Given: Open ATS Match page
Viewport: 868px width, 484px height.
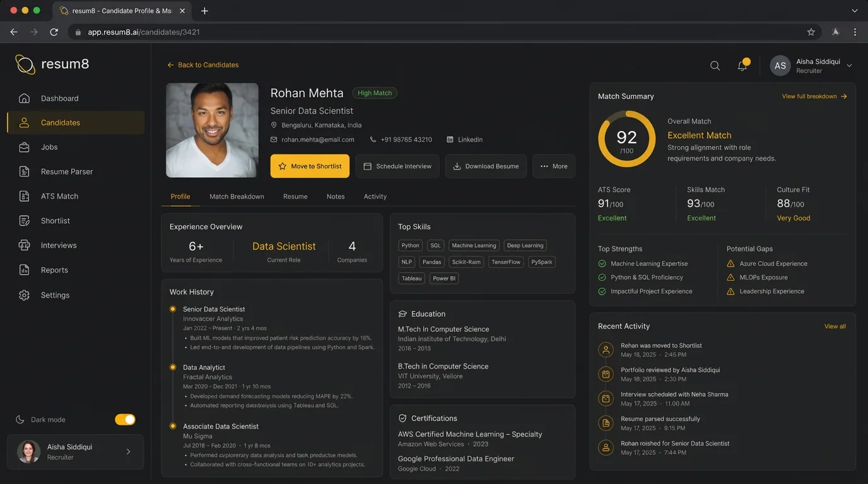Looking at the screenshot, I should [x=76, y=197].
